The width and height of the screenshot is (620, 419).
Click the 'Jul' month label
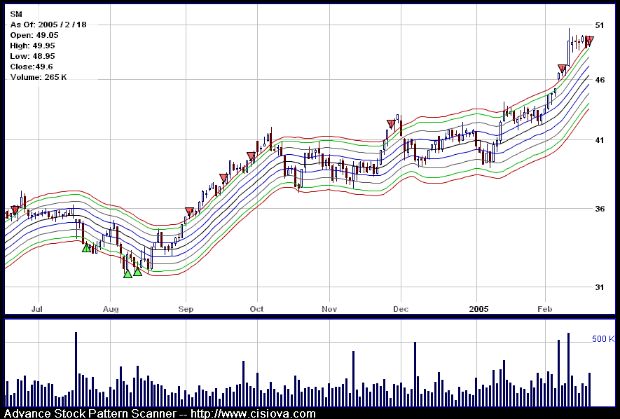[37, 309]
